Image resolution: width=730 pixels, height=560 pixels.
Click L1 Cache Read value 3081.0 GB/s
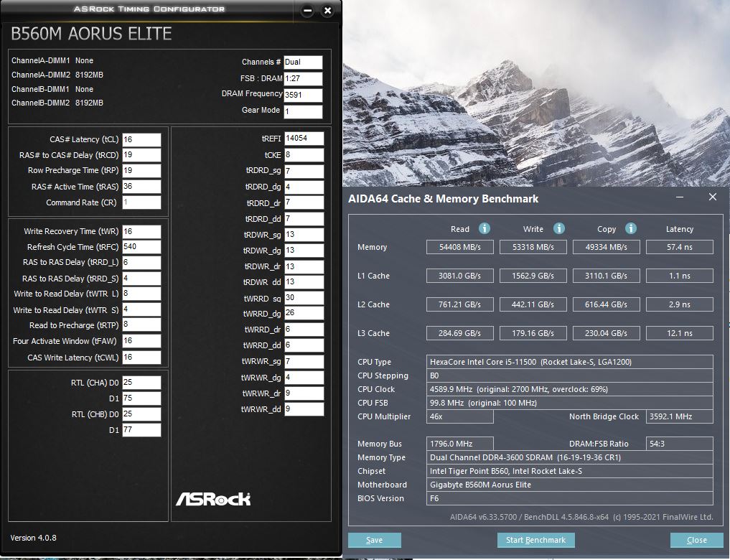click(460, 276)
